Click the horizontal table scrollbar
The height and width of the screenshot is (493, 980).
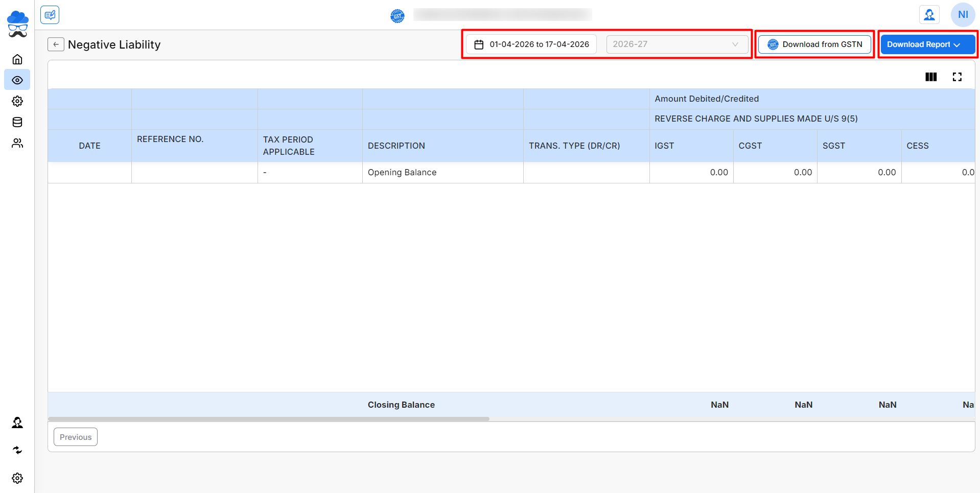[269, 419]
